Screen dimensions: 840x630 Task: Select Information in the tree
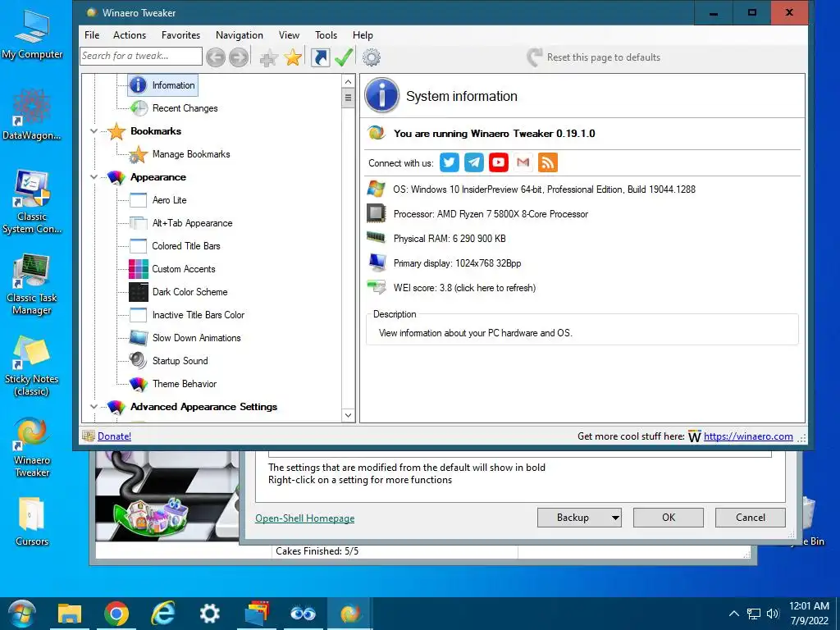163,85
